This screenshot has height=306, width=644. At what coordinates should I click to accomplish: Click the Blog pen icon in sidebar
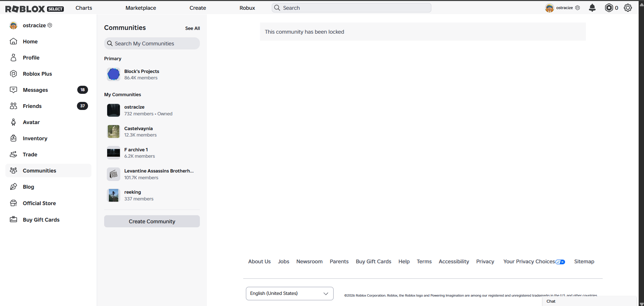[x=13, y=187]
